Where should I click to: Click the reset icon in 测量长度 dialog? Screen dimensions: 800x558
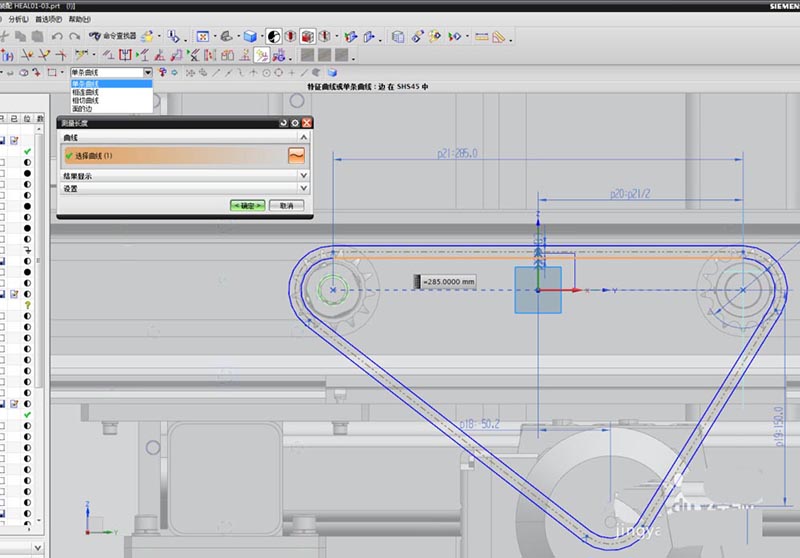(282, 122)
